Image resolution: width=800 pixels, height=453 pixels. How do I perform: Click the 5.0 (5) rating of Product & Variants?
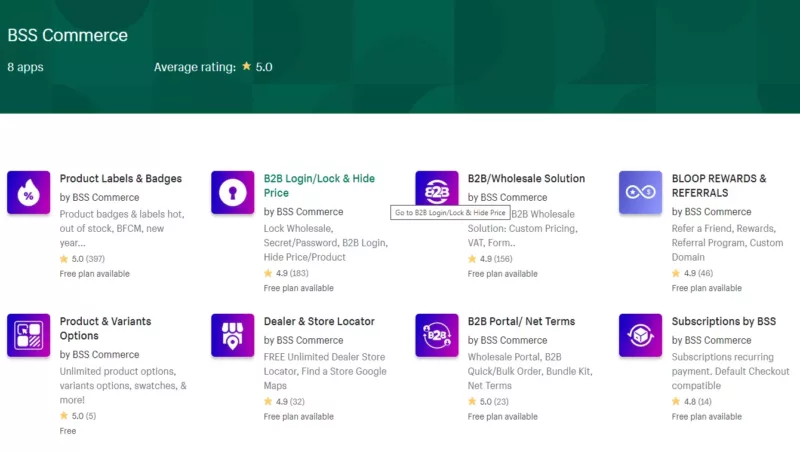[78, 416]
